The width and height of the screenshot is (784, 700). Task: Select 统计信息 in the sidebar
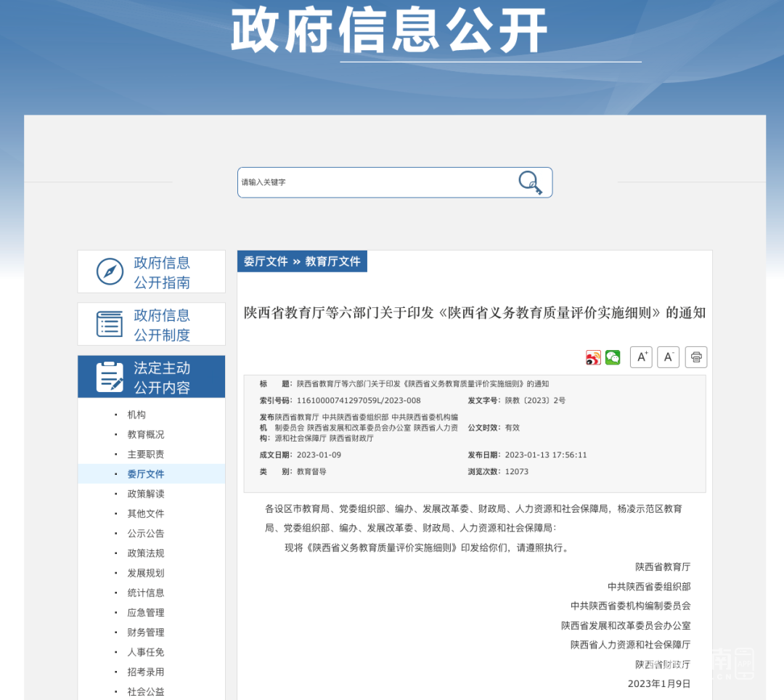coord(146,593)
